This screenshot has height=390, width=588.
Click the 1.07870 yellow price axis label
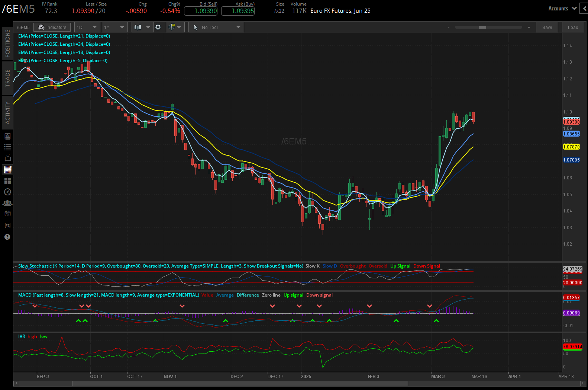[571, 147]
